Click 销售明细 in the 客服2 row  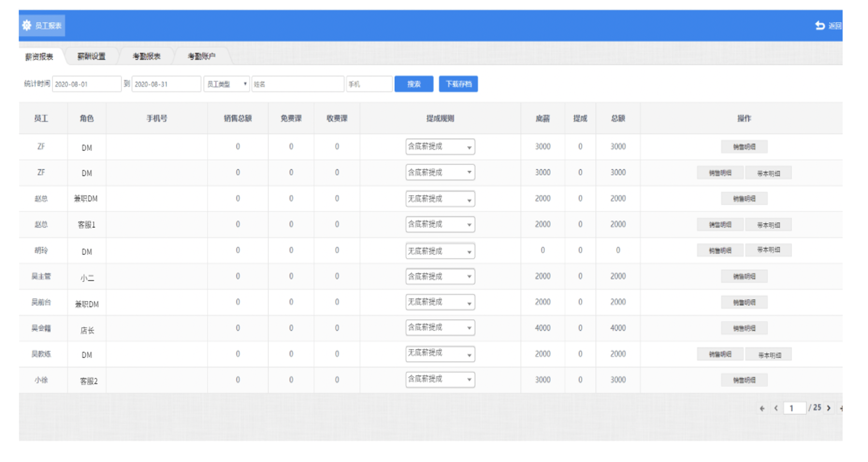(744, 380)
